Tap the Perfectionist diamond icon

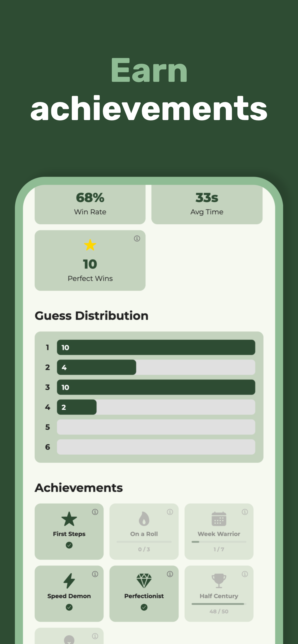(144, 580)
